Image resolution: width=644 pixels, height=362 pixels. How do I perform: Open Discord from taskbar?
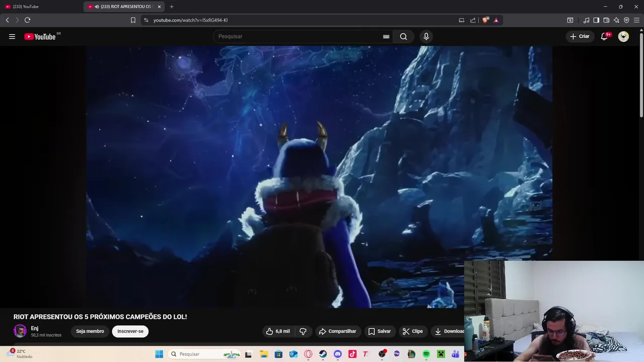coord(338,354)
